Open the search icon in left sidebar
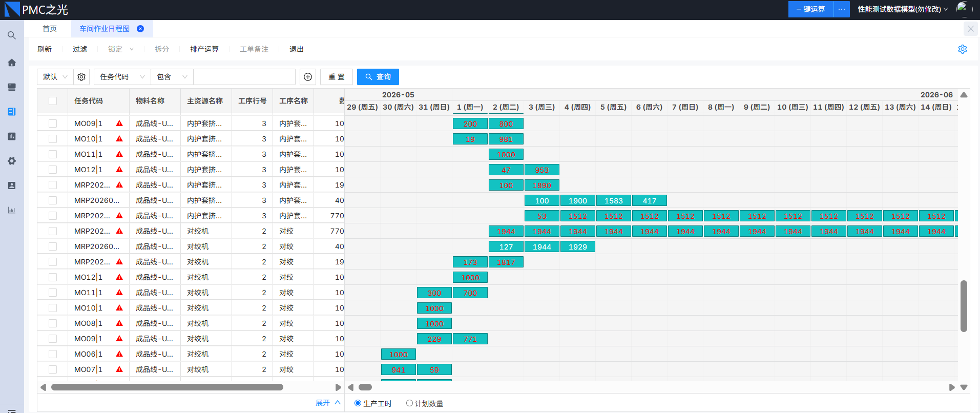 tap(11, 35)
